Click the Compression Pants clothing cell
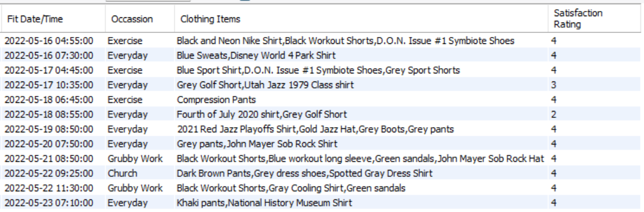The width and height of the screenshot is (644, 212). click(361, 99)
